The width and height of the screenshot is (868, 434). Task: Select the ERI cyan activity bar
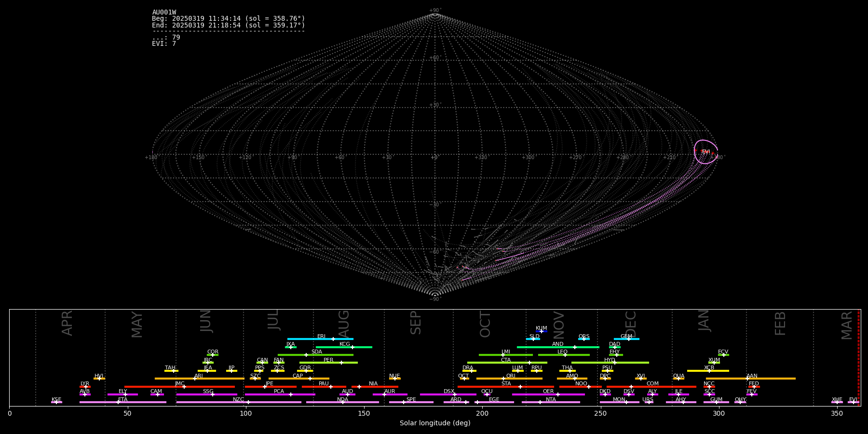[x=320, y=339]
